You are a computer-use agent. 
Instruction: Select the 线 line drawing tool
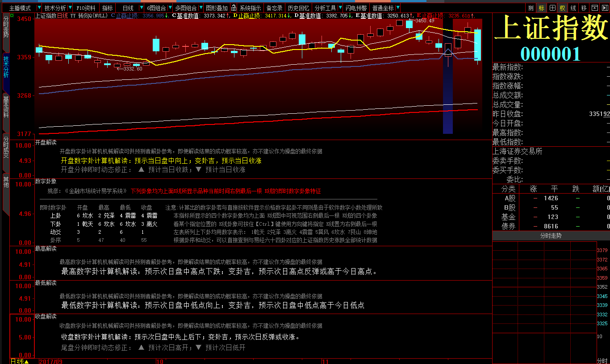(573, 8)
